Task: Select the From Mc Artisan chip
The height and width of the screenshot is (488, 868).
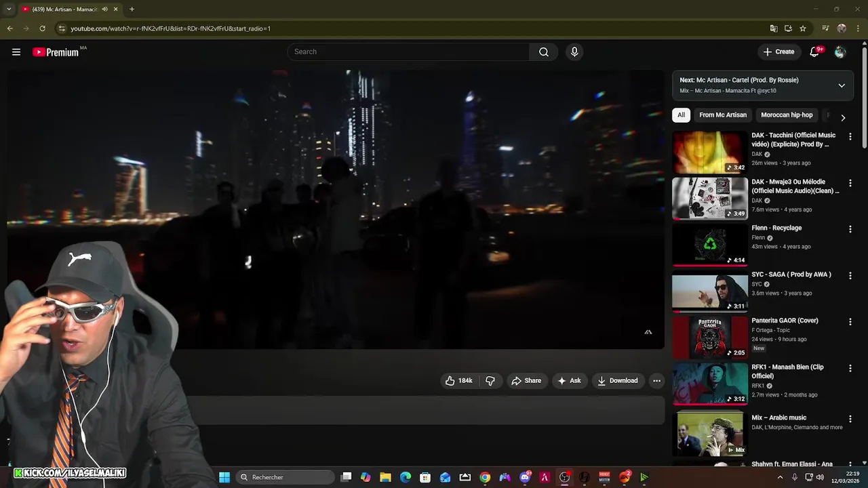Action: (x=723, y=115)
